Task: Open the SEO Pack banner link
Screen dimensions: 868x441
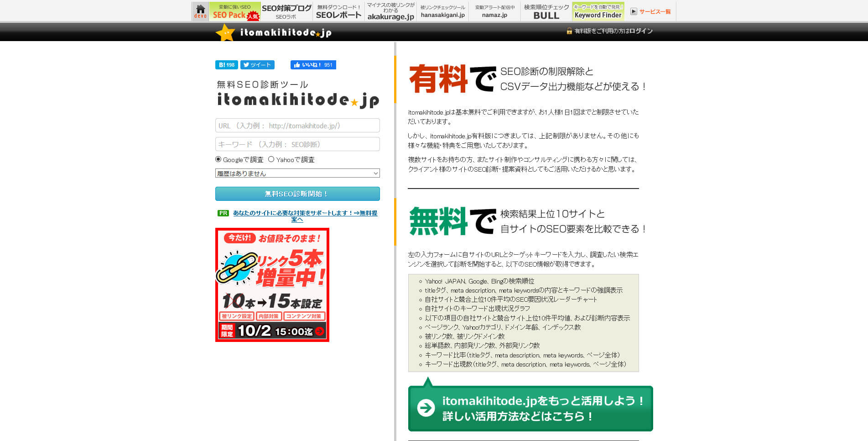Action: click(235, 11)
